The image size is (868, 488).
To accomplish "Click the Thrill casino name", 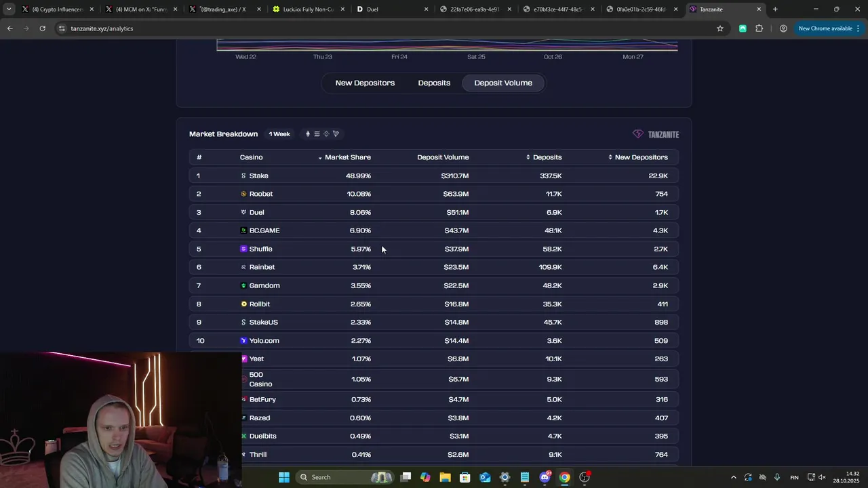I will pyautogui.click(x=258, y=454).
